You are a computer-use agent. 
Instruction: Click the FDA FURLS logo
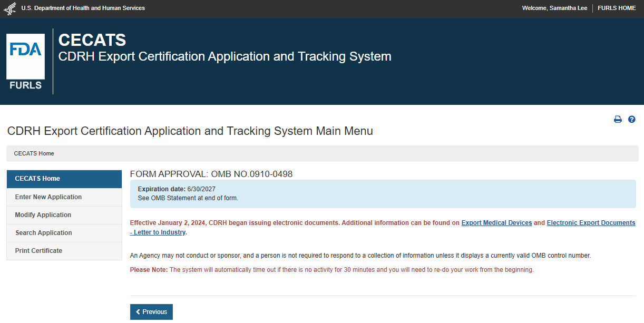click(25, 62)
